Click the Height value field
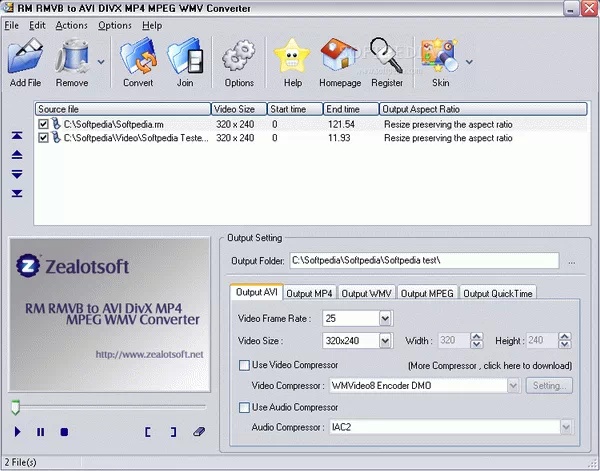 point(542,341)
